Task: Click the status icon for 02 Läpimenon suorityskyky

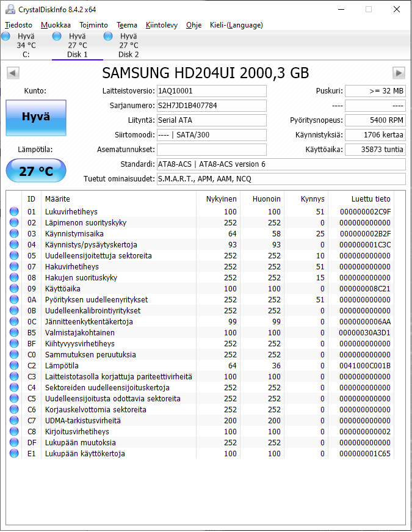Action: click(x=14, y=222)
